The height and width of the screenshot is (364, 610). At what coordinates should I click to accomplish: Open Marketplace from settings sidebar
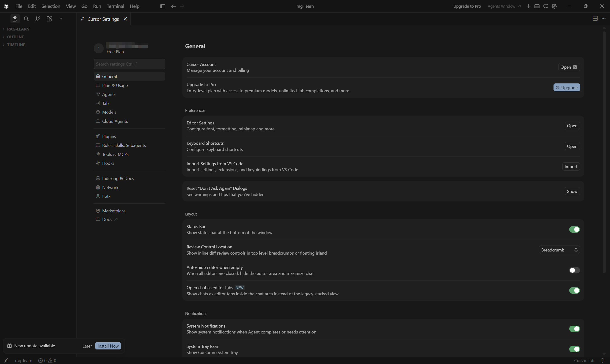[x=129, y=211]
